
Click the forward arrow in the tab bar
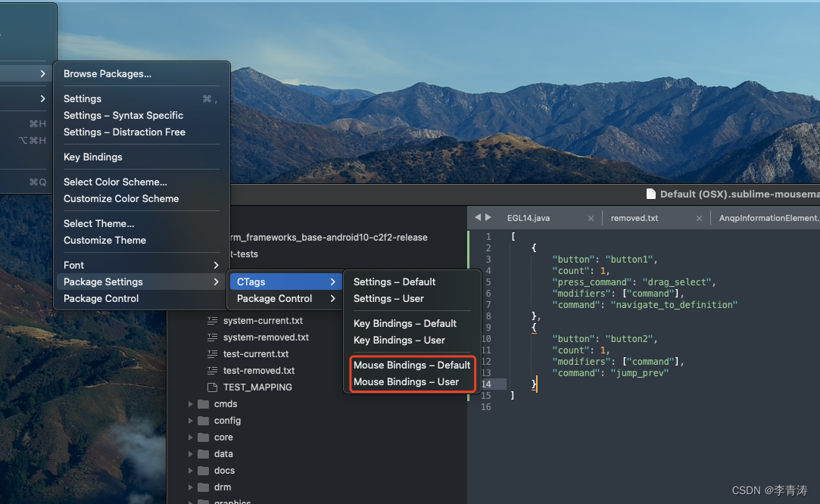[x=488, y=217]
